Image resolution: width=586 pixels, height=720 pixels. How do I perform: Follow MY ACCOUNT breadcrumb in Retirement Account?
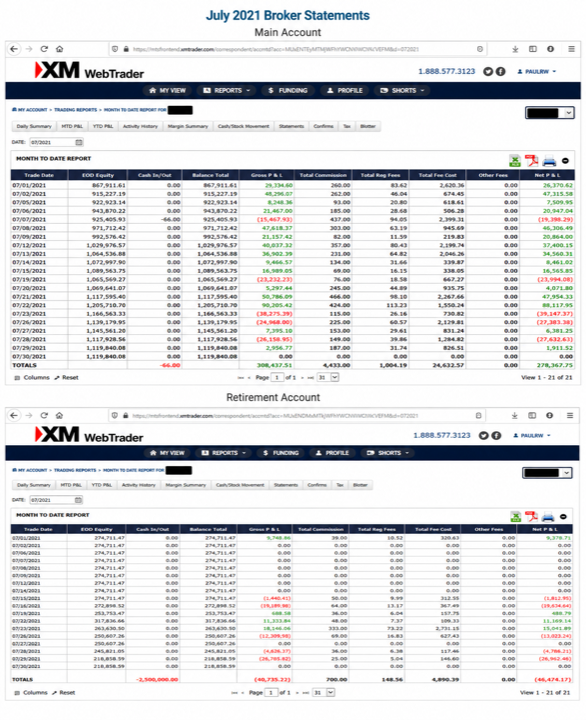coord(30,470)
